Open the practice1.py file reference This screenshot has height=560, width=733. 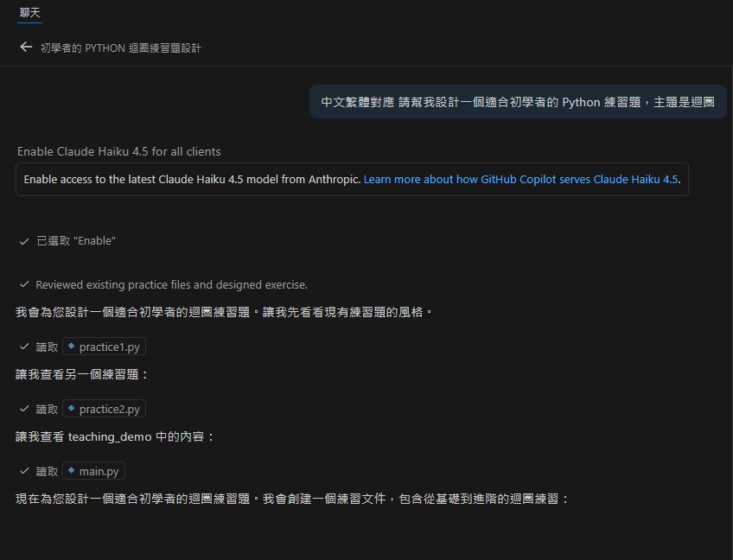click(x=109, y=347)
